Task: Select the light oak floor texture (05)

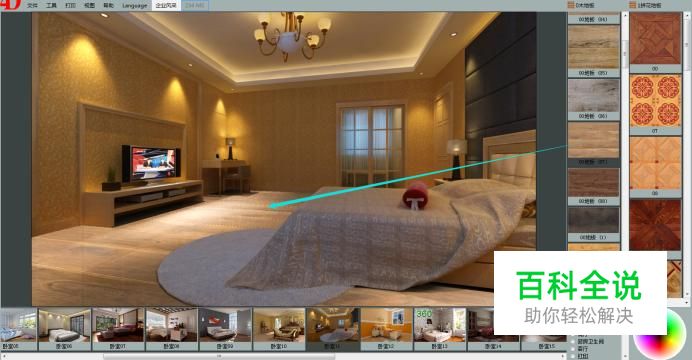Action: (x=594, y=47)
